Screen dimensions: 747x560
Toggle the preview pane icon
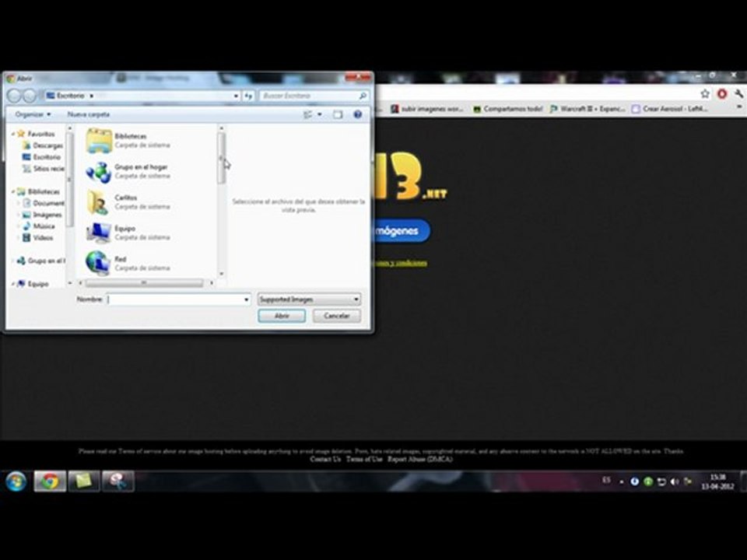tap(338, 114)
